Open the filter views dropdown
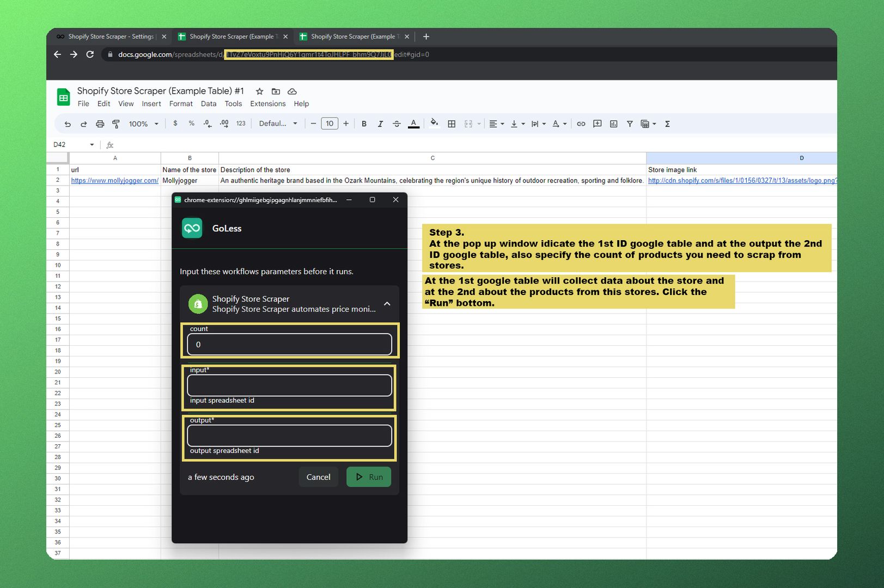 point(648,124)
